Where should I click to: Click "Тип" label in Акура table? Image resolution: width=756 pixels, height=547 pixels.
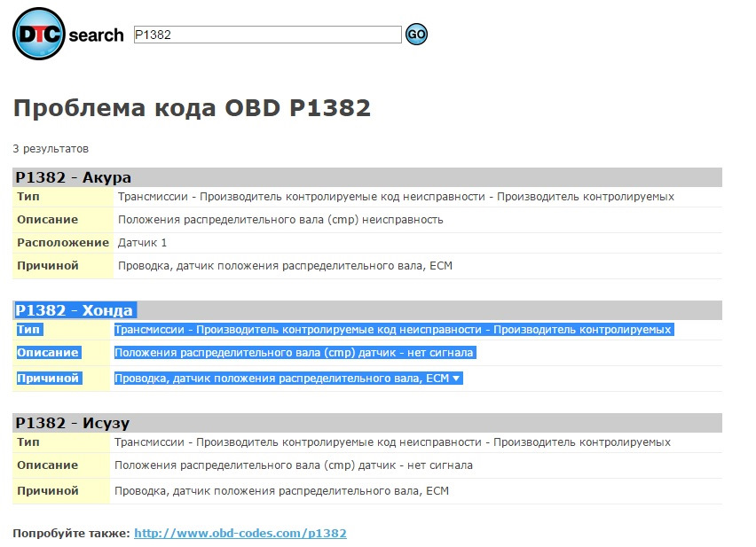tap(28, 197)
